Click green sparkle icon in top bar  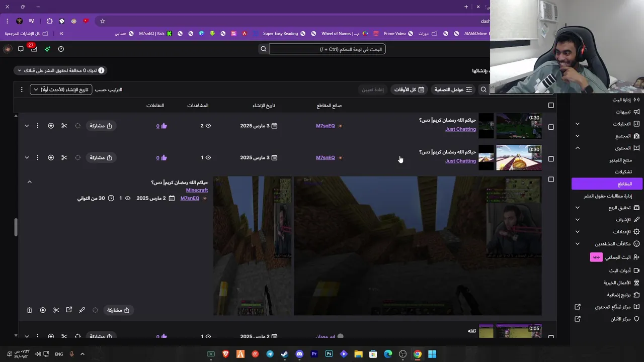[x=47, y=49]
